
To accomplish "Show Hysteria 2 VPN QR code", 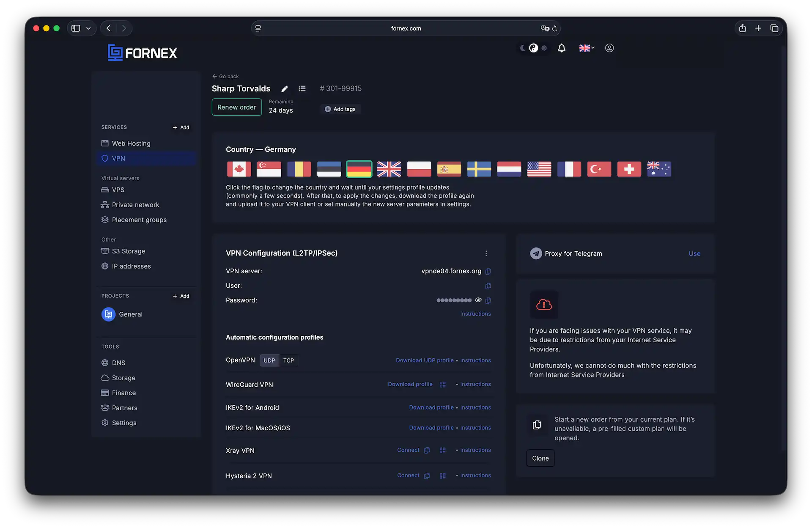I will click(443, 476).
